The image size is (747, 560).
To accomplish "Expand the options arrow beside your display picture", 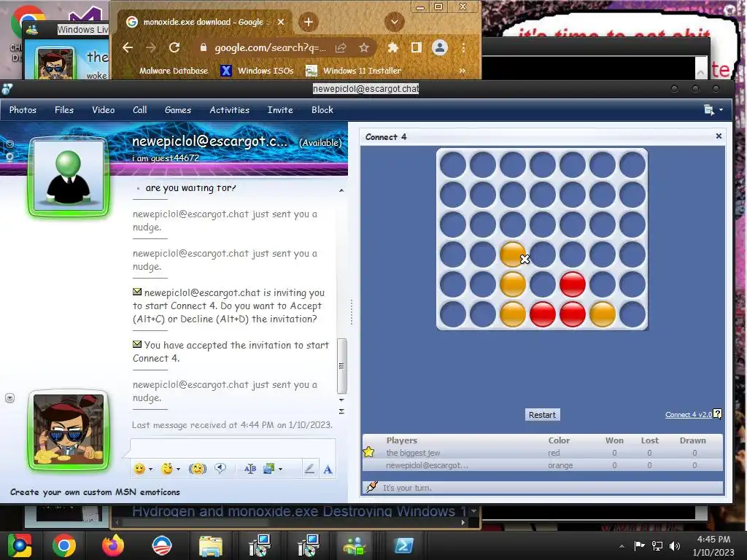I will [9, 397].
